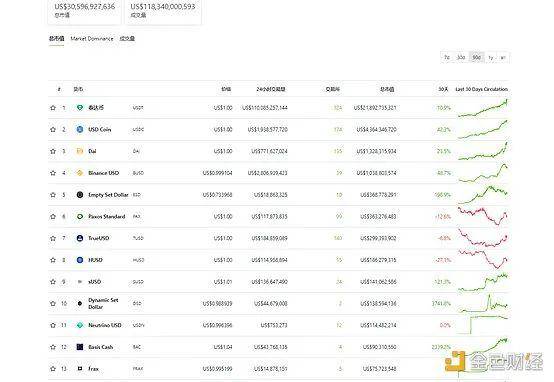554x382 pixels.
Task: Favorite Dynamic Set Dollar with its star
Action: [x=53, y=303]
